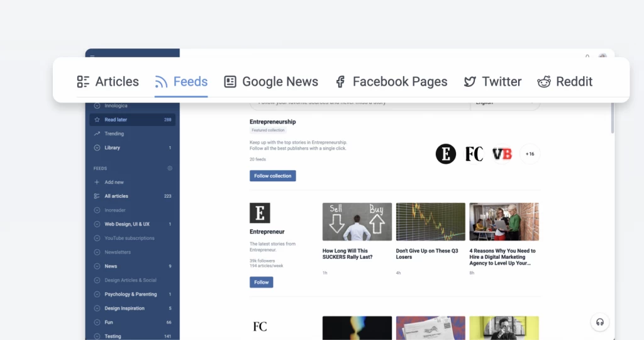Click the Entrepreneur feed square logo

tap(260, 213)
